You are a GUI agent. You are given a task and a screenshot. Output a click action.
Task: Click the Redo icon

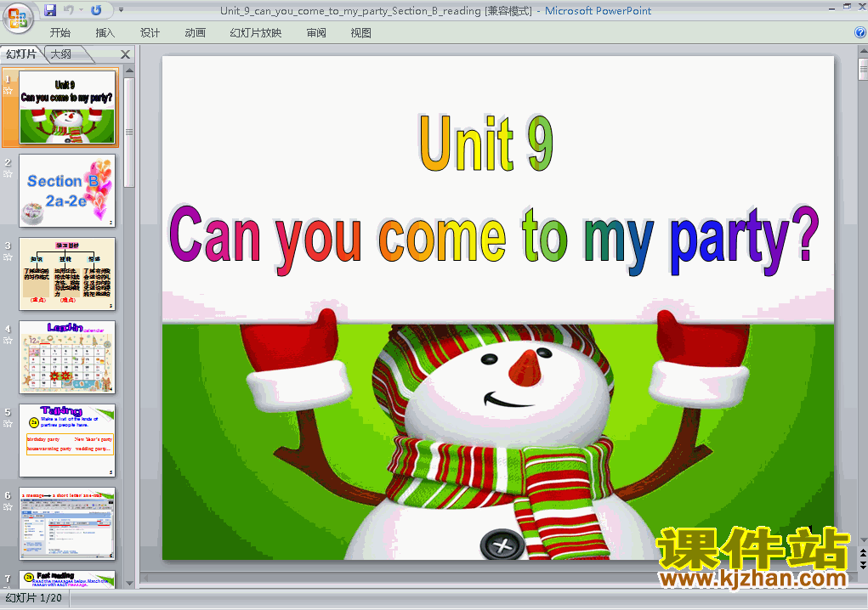coord(96,10)
